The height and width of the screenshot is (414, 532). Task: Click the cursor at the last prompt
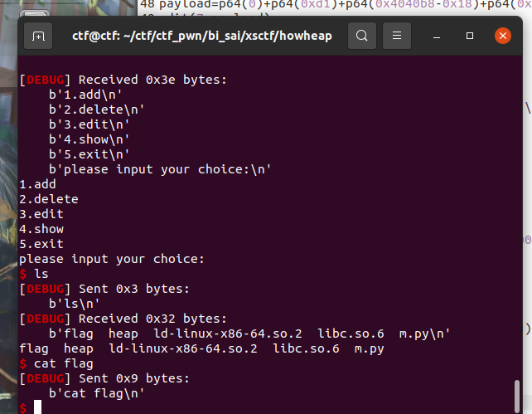point(37,407)
